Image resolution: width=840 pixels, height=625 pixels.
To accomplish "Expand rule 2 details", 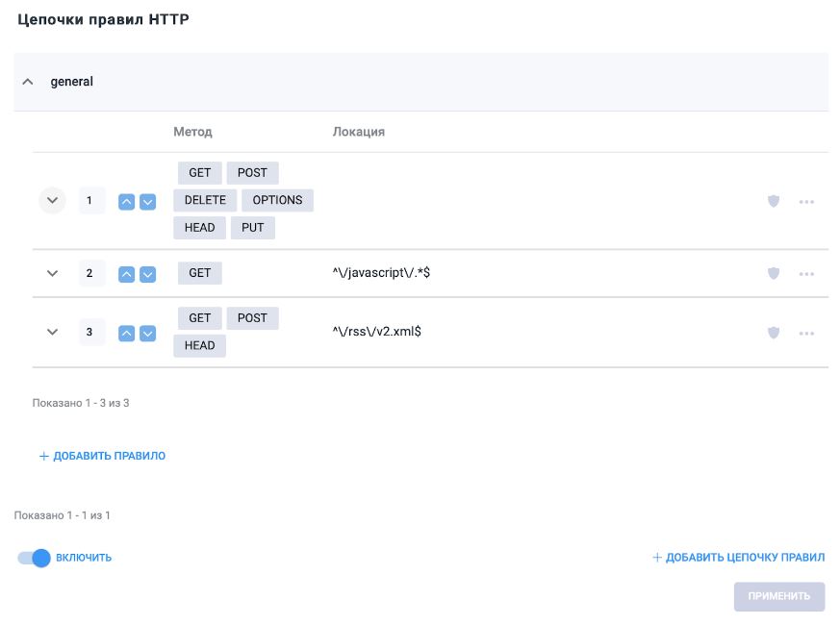I will (x=53, y=274).
